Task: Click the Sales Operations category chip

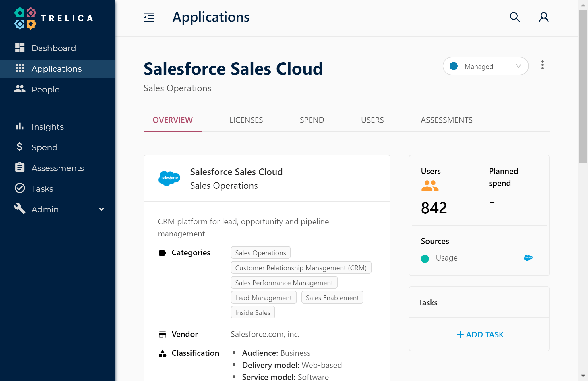Action: click(260, 253)
